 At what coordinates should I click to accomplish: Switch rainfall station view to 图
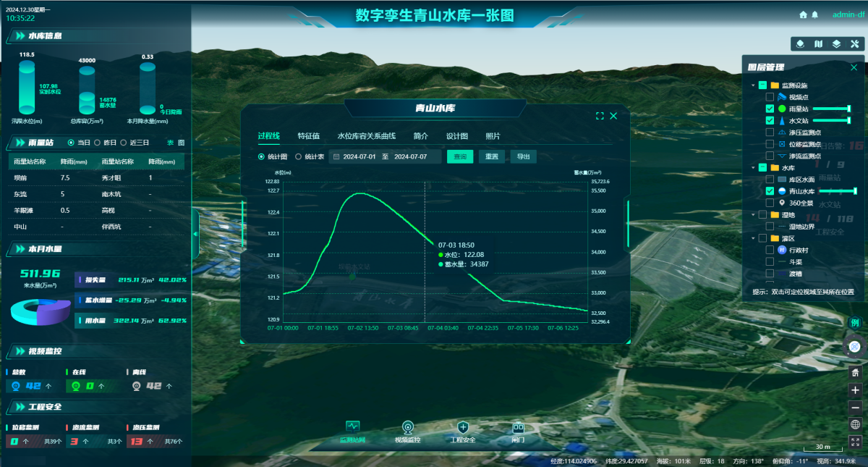point(181,143)
